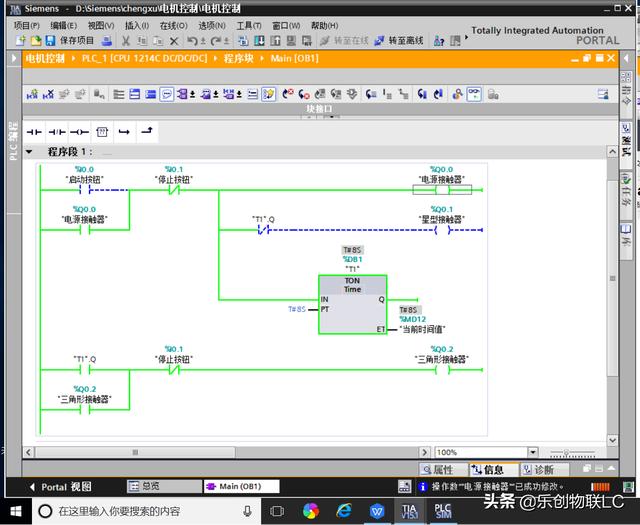This screenshot has height=525, width=640.
Task: Click the Cut scissors icon
Action: [126, 41]
